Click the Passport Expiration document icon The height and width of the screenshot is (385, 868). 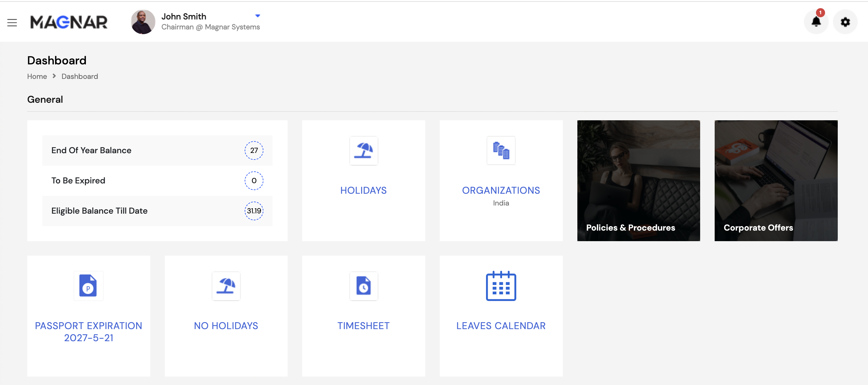(x=88, y=286)
